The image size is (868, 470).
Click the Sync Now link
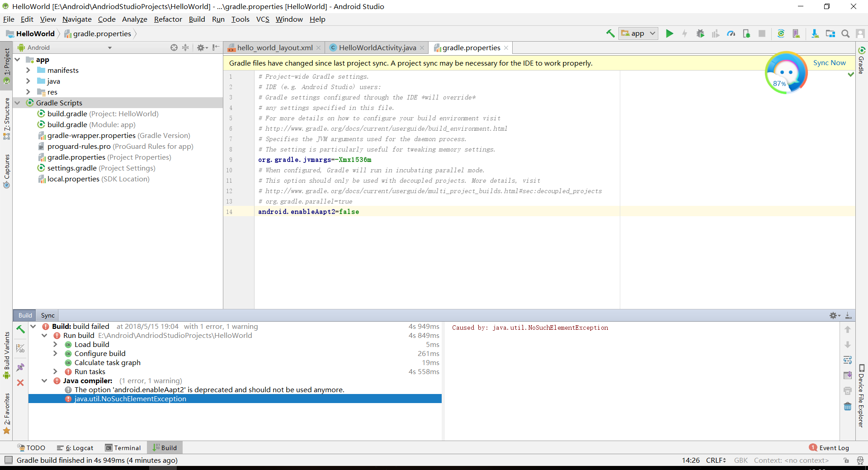click(829, 63)
